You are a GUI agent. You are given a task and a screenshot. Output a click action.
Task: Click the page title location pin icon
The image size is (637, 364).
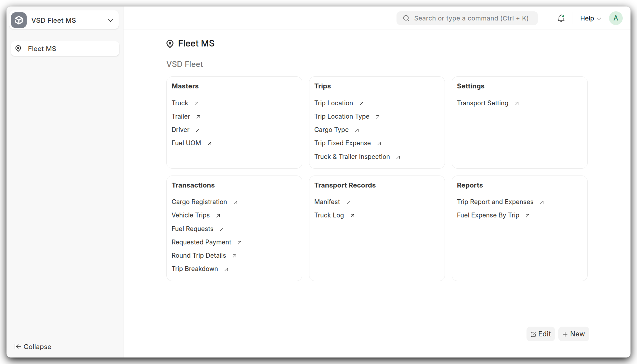click(x=170, y=44)
